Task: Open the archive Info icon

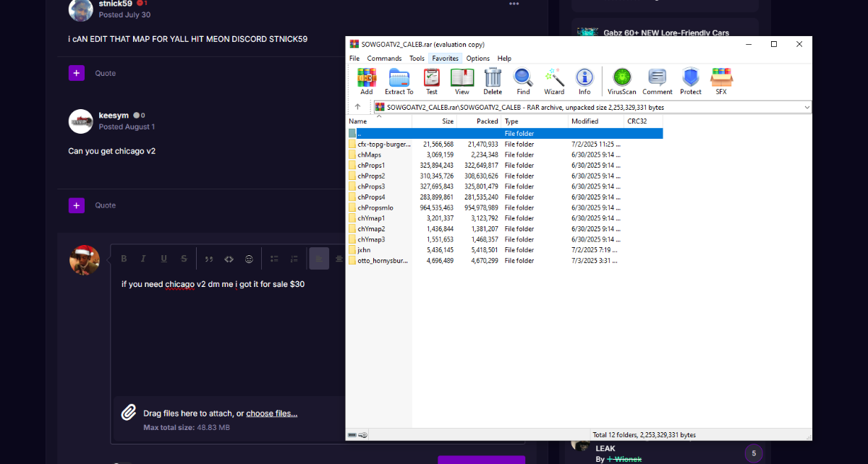Action: tap(584, 81)
